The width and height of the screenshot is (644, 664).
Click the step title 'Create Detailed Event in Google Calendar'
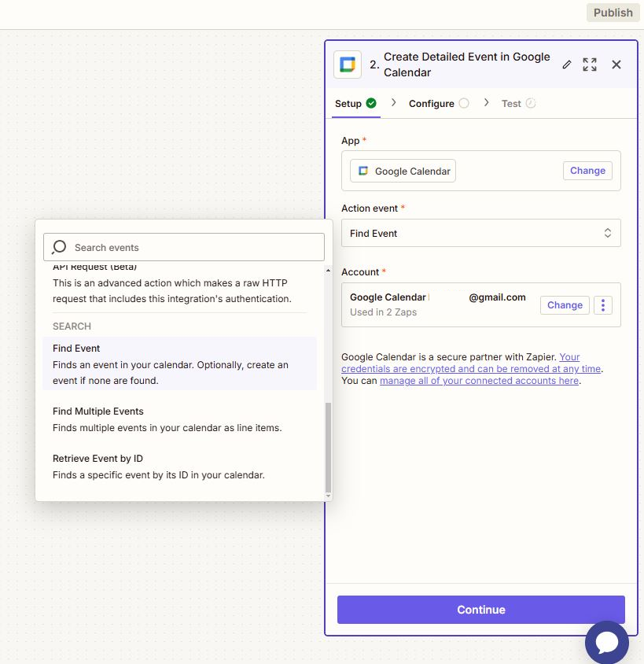[x=467, y=65]
